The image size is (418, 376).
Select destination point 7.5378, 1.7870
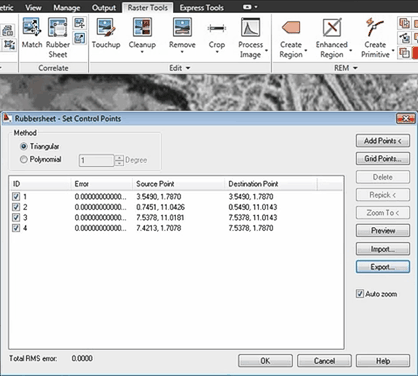tap(251, 228)
